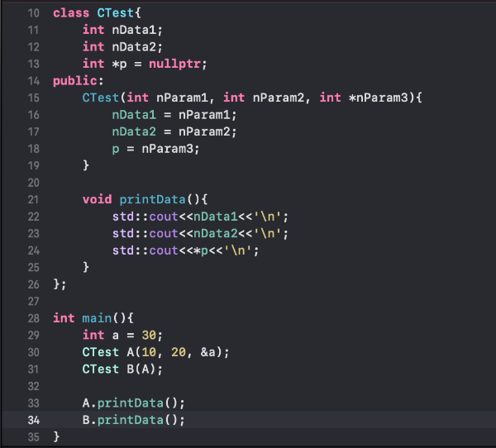
Task: Click the nData1 assignment on line 16
Action: [x=134, y=115]
